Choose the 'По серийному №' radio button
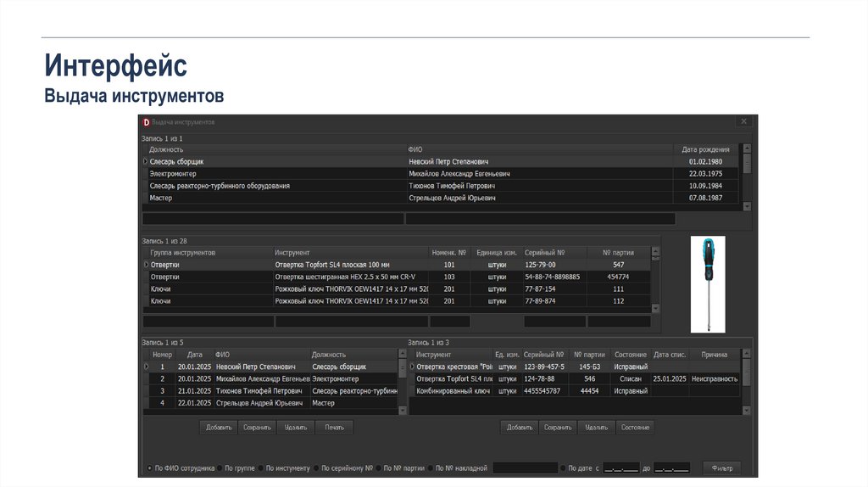This screenshot has height=487, width=868. [x=318, y=467]
